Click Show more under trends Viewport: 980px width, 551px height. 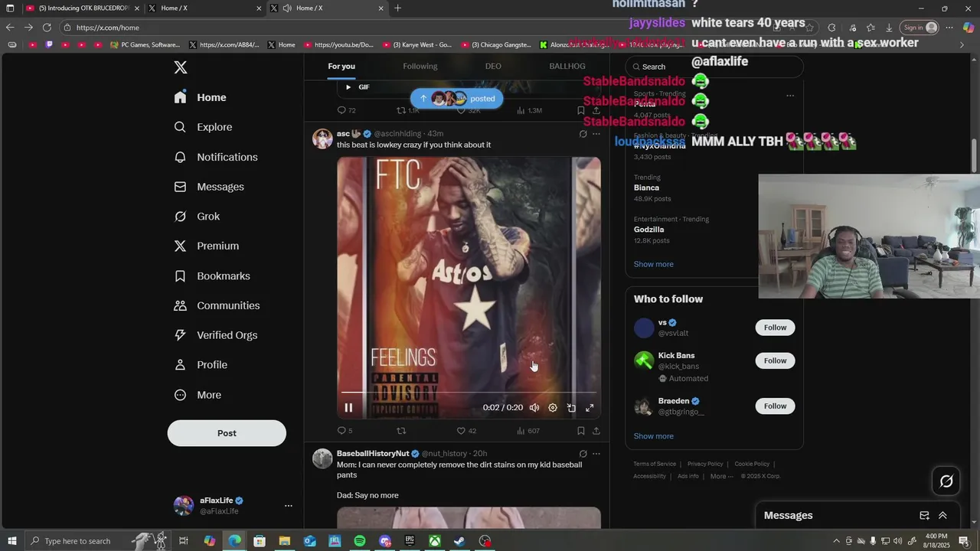(653, 264)
